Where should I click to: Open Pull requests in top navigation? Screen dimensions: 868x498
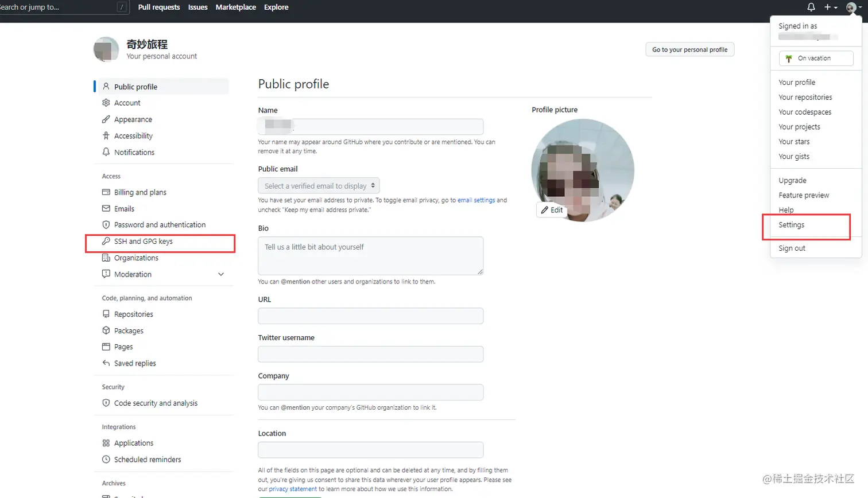[x=159, y=7]
